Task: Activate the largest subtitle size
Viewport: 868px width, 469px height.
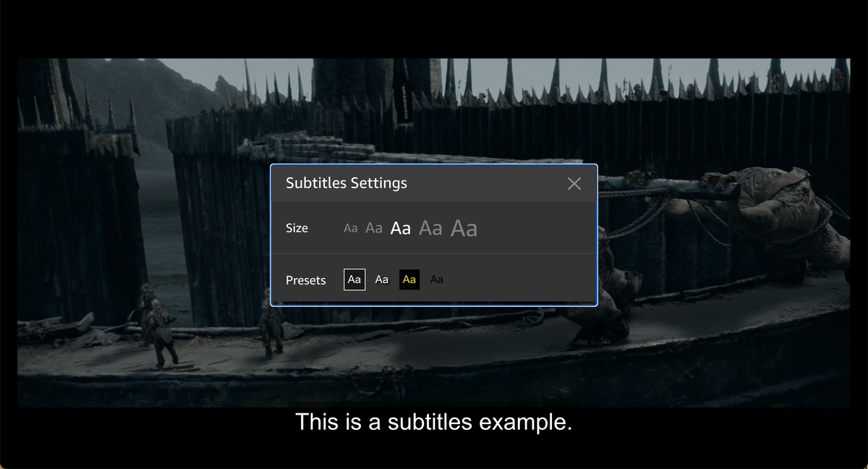Action: click(464, 228)
